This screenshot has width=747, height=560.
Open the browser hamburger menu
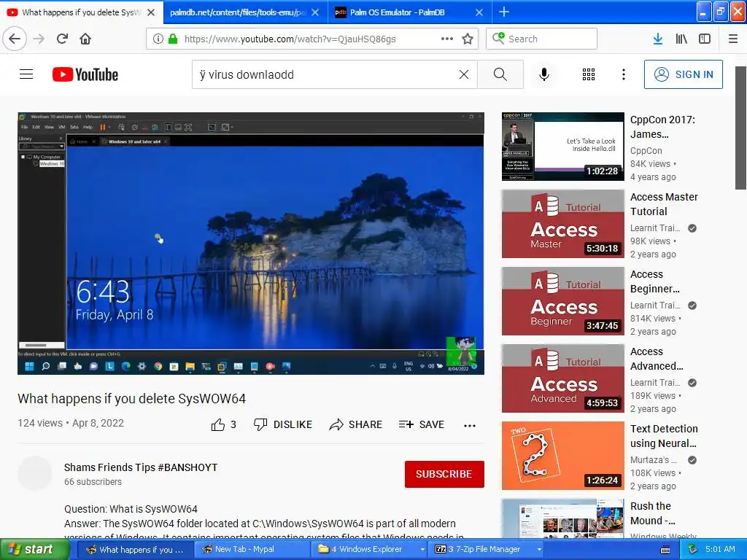[x=733, y=39]
